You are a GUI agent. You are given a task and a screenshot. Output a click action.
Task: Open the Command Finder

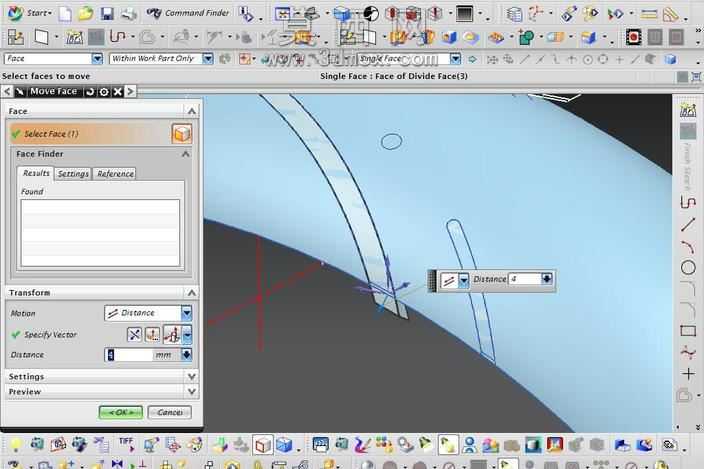click(188, 13)
